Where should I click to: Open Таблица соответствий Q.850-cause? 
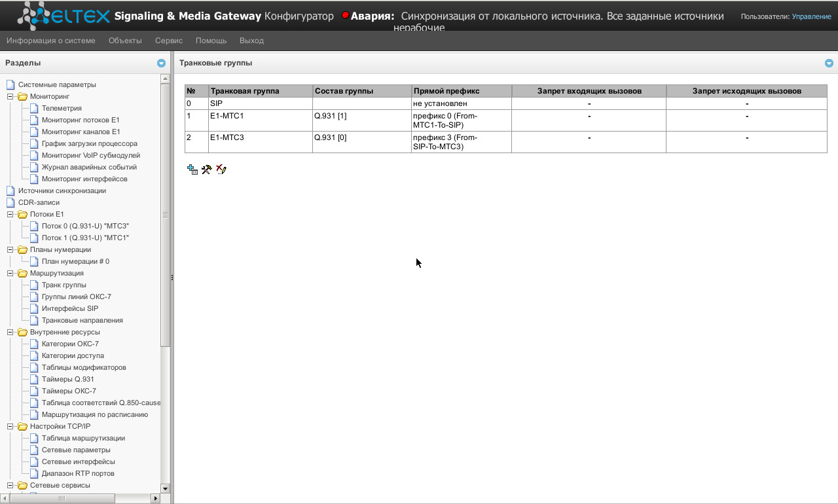pos(101,403)
